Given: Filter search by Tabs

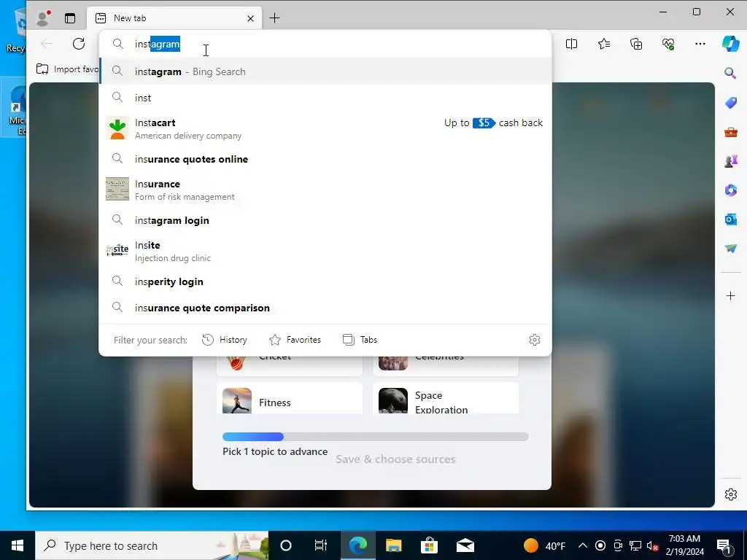Looking at the screenshot, I should coord(360,340).
